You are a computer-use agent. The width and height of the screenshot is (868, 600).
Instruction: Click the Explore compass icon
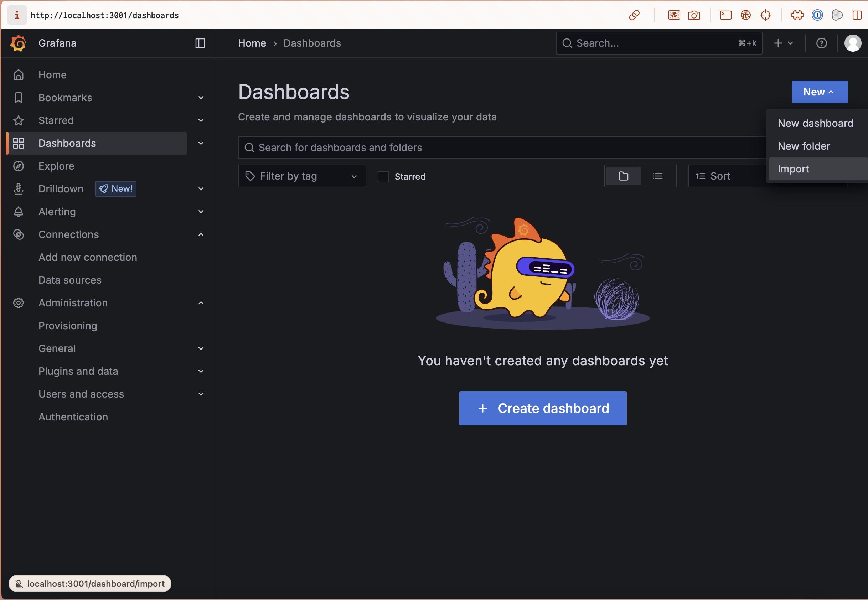pyautogui.click(x=19, y=166)
